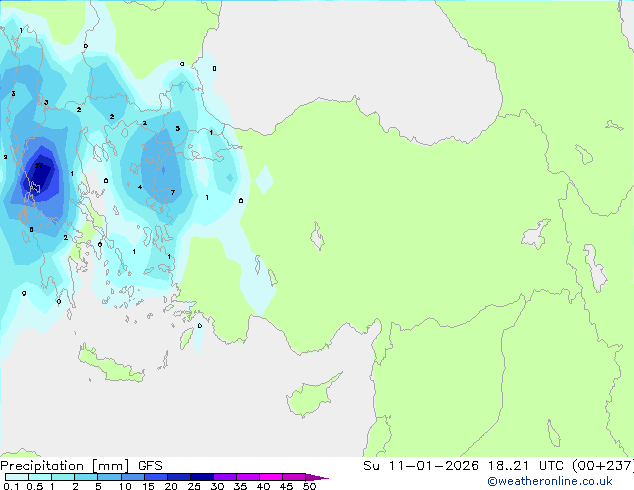Click the legend label '50'
Screen dimensions: 634x490
309,486
